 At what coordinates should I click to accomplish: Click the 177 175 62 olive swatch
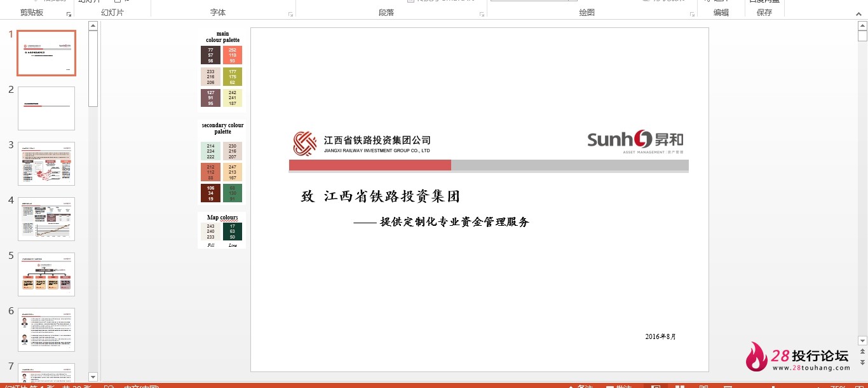pos(233,76)
